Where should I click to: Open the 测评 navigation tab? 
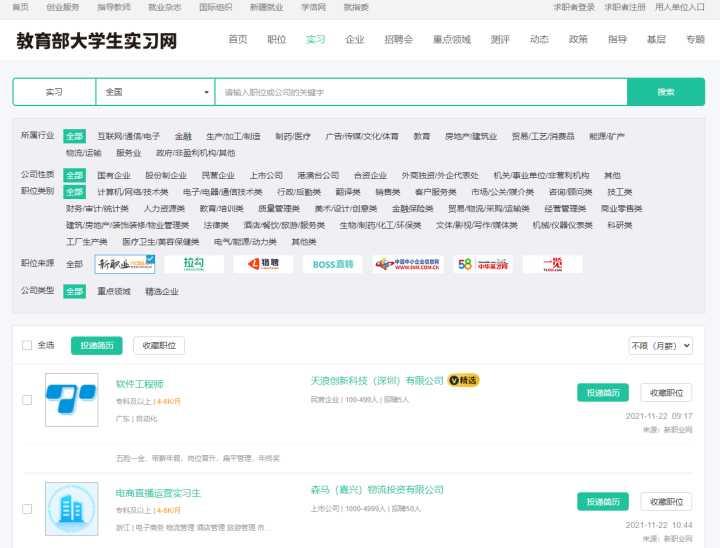coord(500,40)
